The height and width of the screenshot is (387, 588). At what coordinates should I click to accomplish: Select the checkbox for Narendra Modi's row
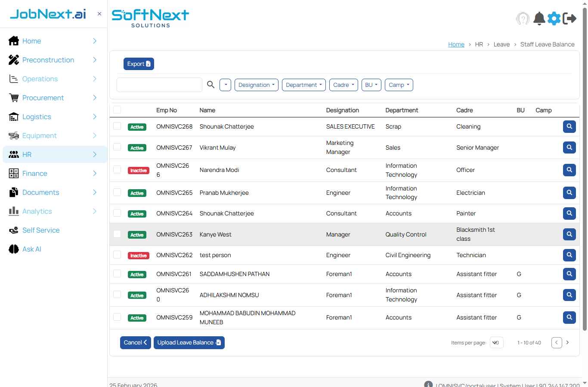117,169
